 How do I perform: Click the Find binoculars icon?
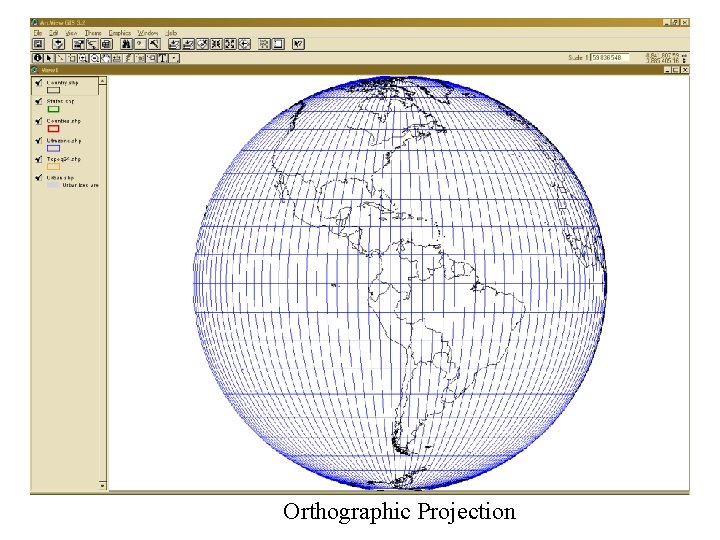[126, 44]
